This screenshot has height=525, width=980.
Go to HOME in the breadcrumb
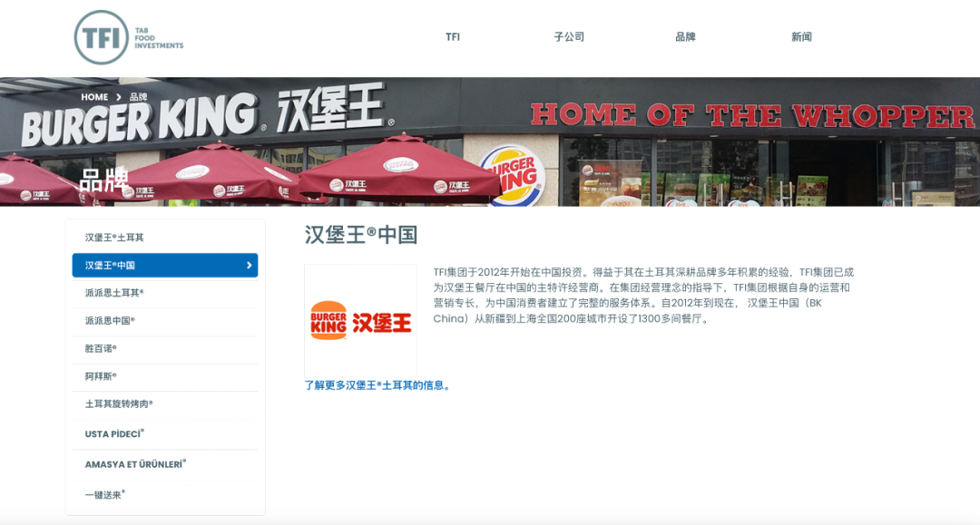pos(94,97)
